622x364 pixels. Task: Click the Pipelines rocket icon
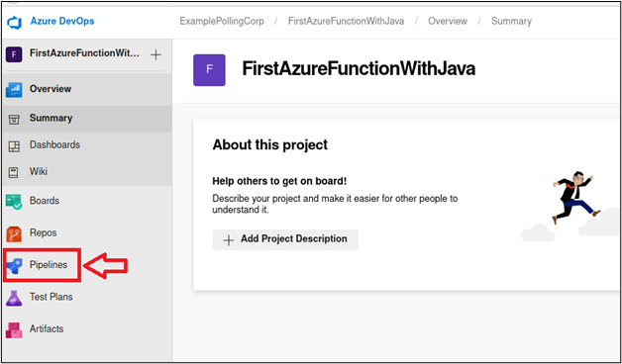click(14, 266)
